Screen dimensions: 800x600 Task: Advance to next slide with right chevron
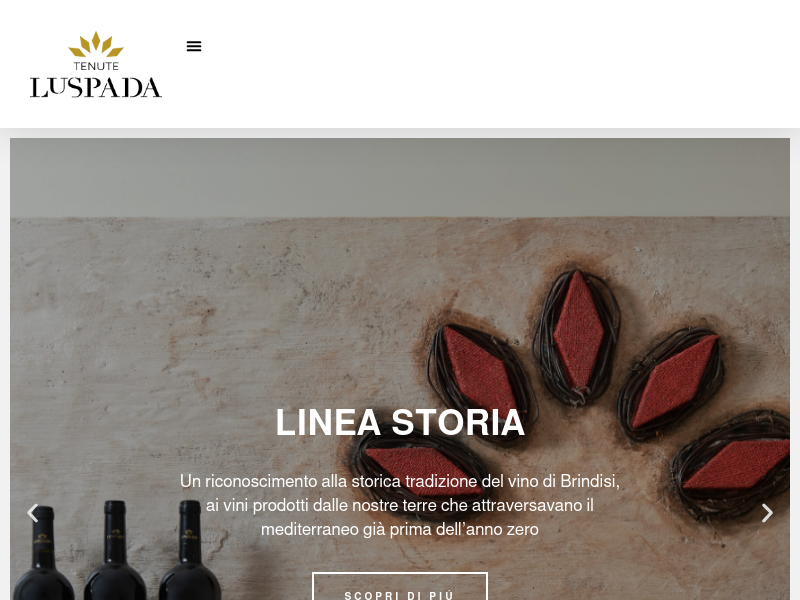tap(767, 513)
